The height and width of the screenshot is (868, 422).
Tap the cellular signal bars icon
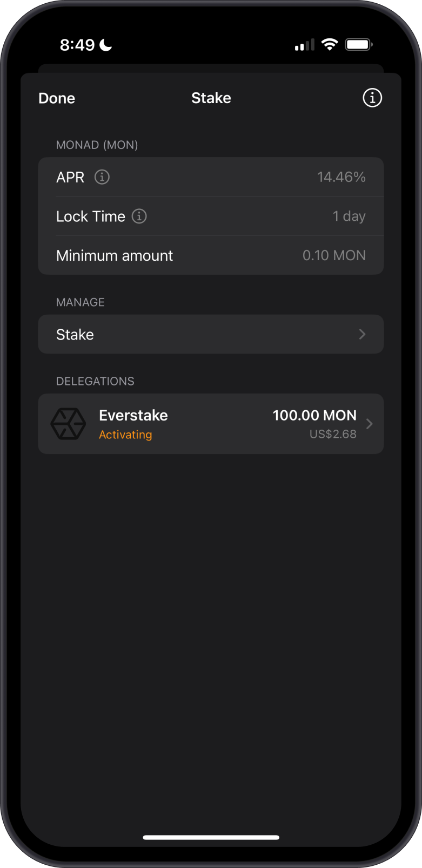304,45
